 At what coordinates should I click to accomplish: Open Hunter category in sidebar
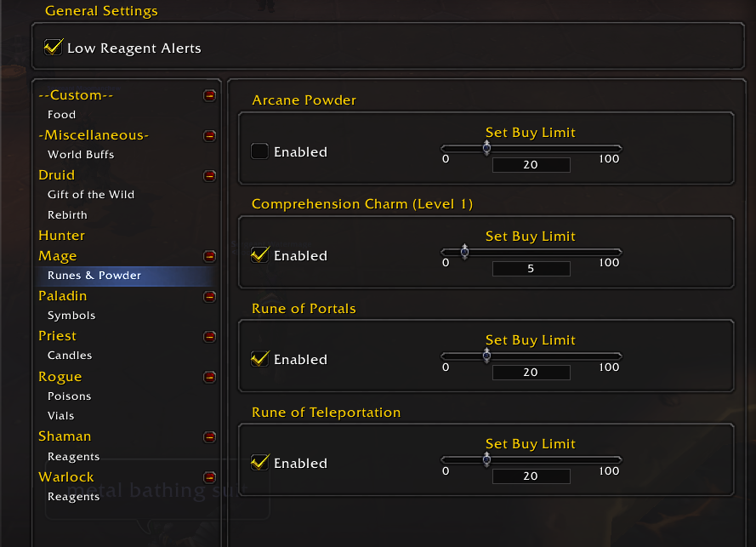point(61,236)
